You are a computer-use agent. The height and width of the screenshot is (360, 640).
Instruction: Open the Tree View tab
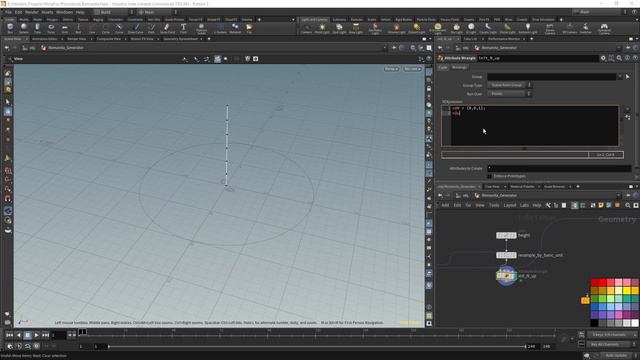[x=492, y=187]
